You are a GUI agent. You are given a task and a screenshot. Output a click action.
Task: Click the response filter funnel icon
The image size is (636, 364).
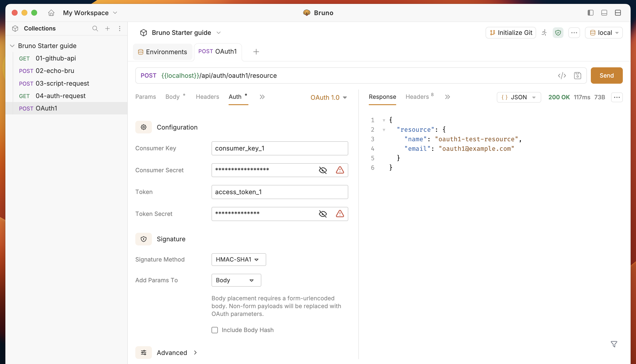click(x=614, y=344)
